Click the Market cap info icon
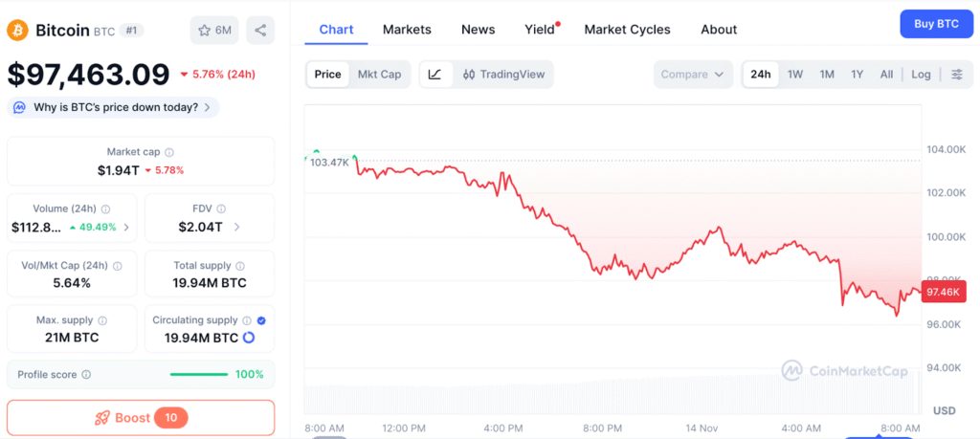 click(169, 152)
